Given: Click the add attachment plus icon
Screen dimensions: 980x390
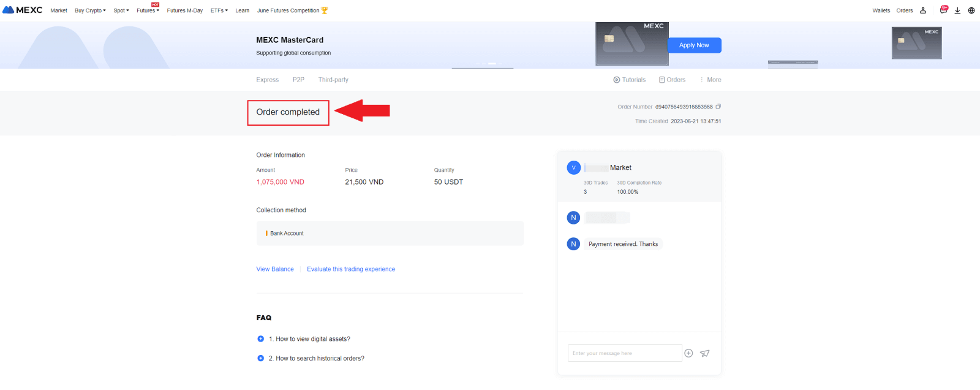Looking at the screenshot, I should 688,353.
